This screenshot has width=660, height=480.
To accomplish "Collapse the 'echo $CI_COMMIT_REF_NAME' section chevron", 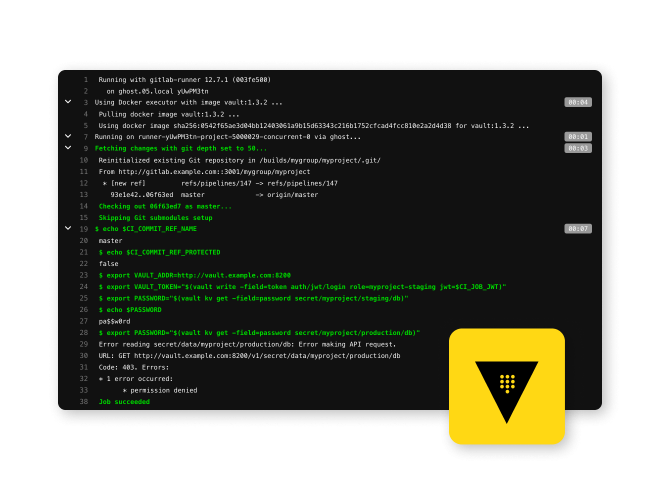I will (68, 229).
